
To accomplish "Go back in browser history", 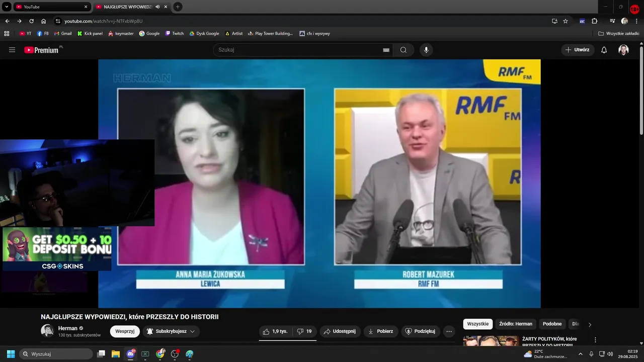I will point(7,21).
